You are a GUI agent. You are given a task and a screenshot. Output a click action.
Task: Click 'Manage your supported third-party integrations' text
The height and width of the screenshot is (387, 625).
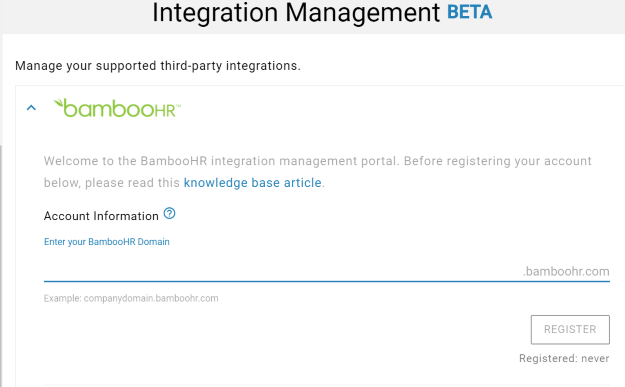click(158, 66)
